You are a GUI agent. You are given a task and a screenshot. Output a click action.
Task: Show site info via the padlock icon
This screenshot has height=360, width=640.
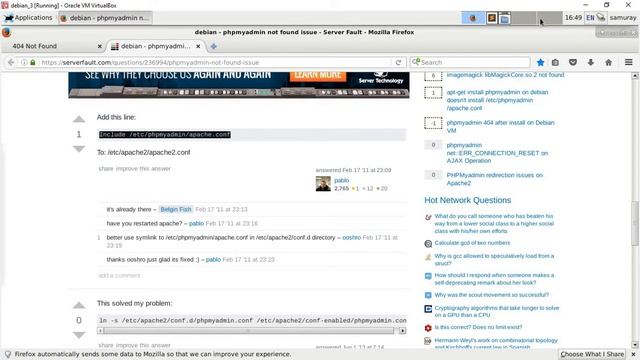point(33,62)
